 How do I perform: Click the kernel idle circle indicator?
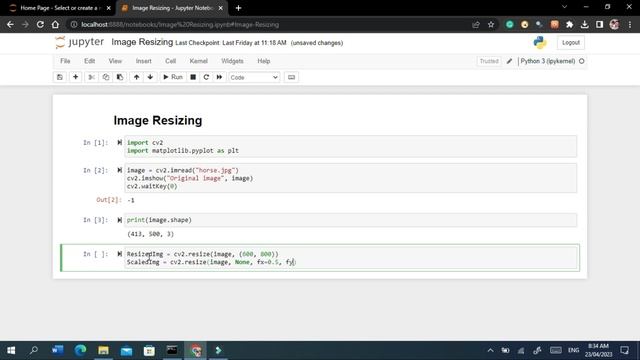582,61
